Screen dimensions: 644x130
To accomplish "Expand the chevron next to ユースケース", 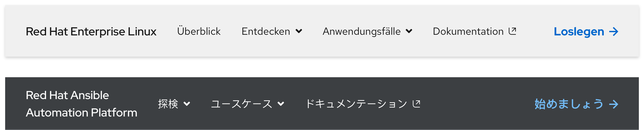I will [x=281, y=104].
